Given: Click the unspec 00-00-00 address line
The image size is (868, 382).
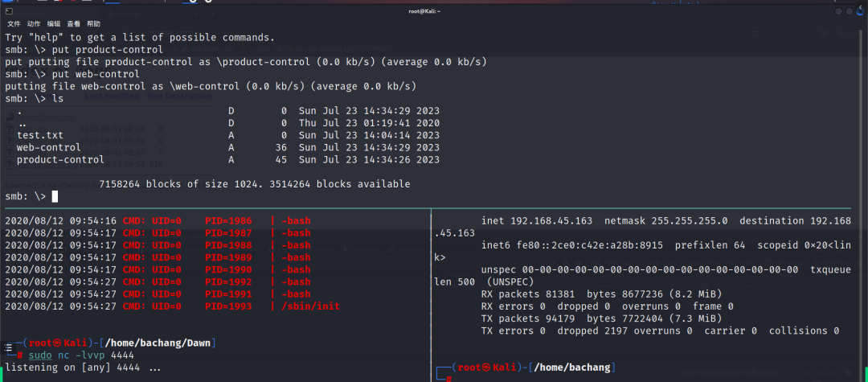Looking at the screenshot, I should pyautogui.click(x=640, y=269).
